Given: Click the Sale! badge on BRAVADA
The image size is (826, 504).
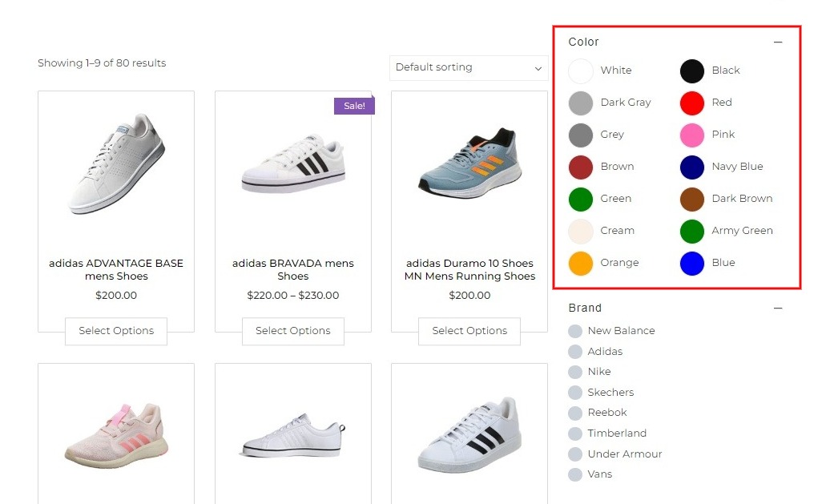Looking at the screenshot, I should tap(354, 106).
